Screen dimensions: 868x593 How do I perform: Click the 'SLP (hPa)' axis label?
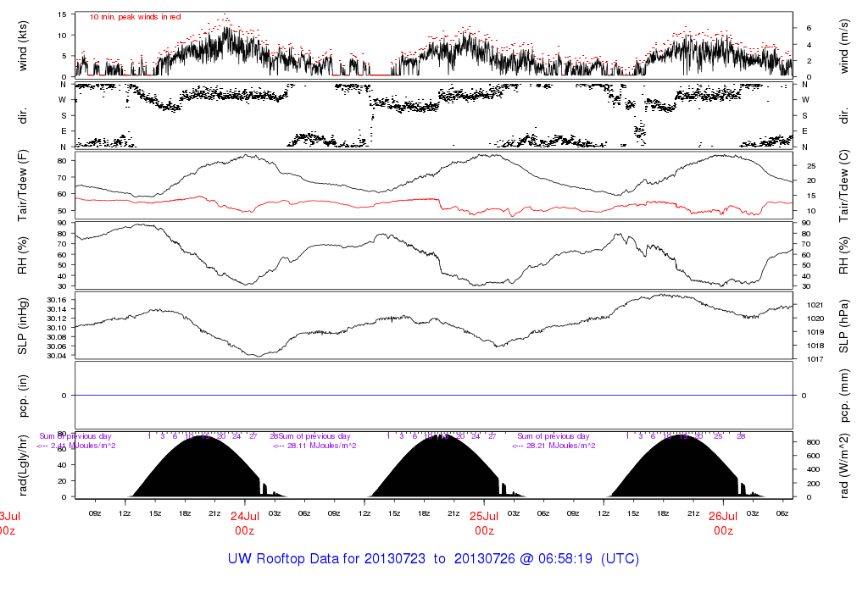(844, 324)
